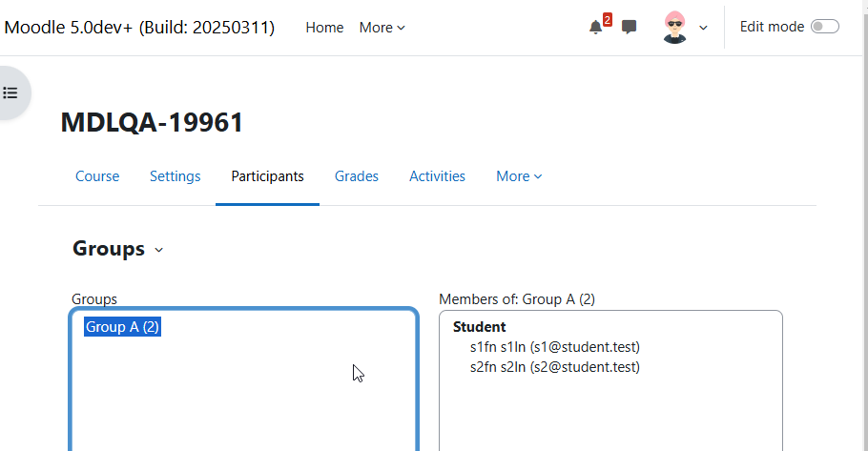Open the top More navigation dropdown
Screen dimensions: 868x451
pos(382,28)
